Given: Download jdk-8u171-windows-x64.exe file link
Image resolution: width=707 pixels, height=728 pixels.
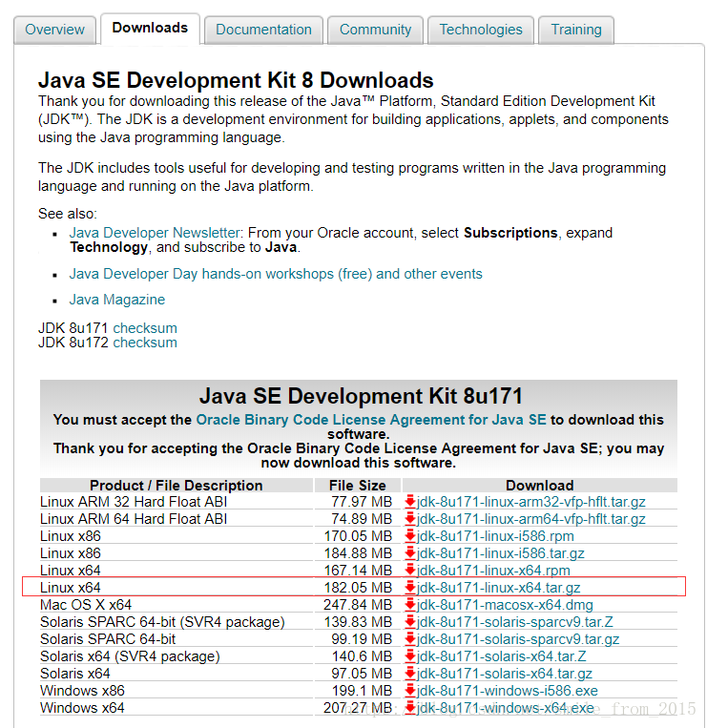Looking at the screenshot, I should pos(506,708).
